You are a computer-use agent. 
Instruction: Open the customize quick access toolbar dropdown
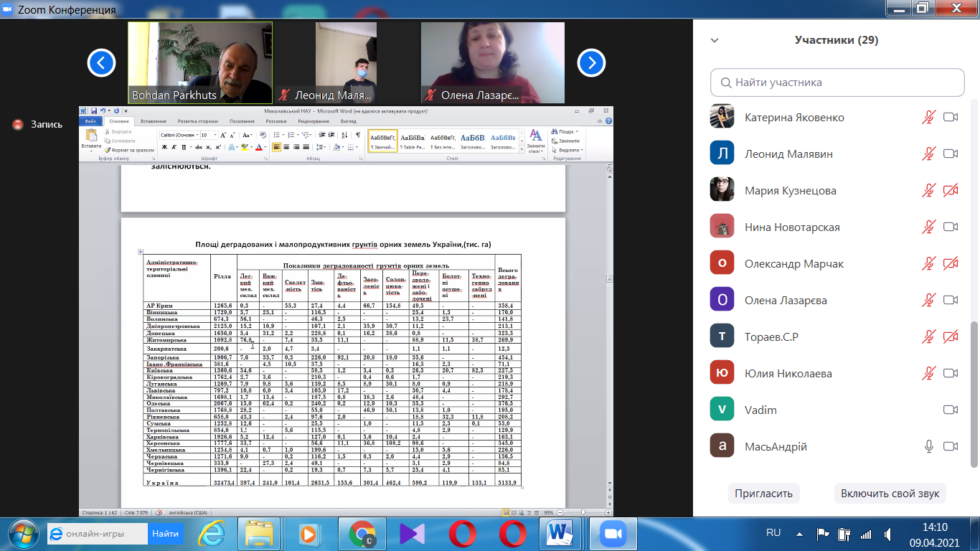coord(126,110)
